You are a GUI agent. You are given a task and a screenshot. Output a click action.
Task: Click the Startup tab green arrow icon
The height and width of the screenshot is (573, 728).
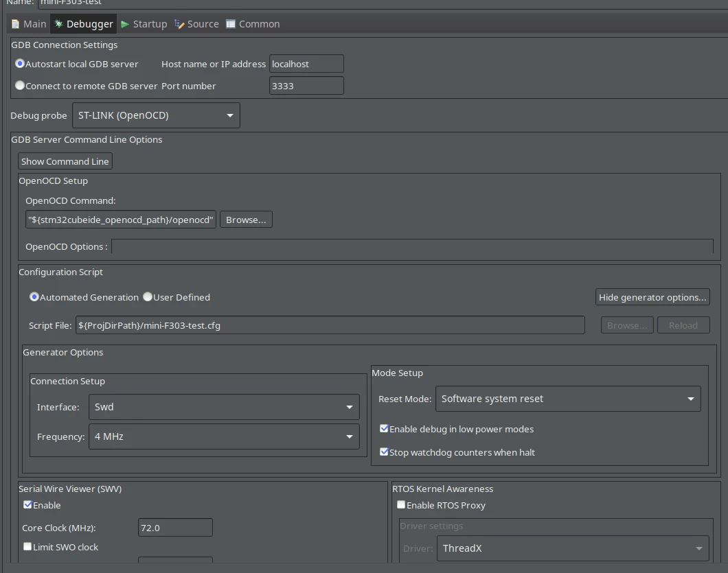[x=125, y=24]
